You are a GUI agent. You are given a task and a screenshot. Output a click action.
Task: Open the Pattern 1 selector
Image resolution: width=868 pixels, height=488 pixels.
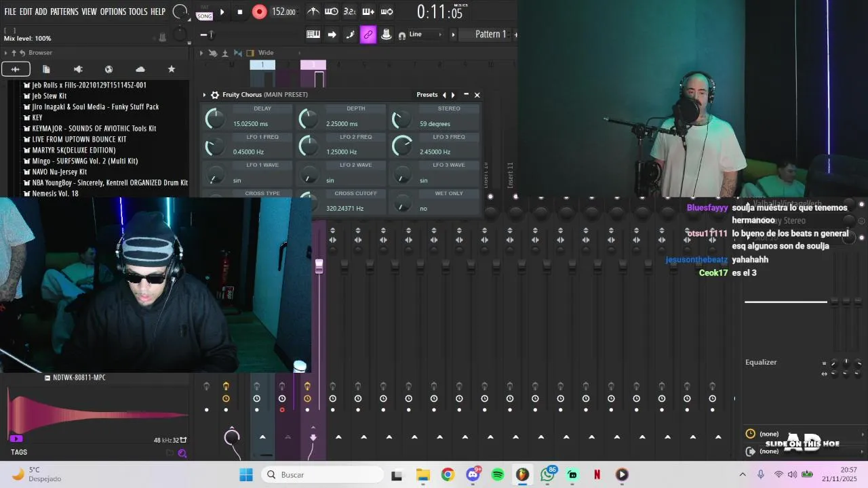490,35
